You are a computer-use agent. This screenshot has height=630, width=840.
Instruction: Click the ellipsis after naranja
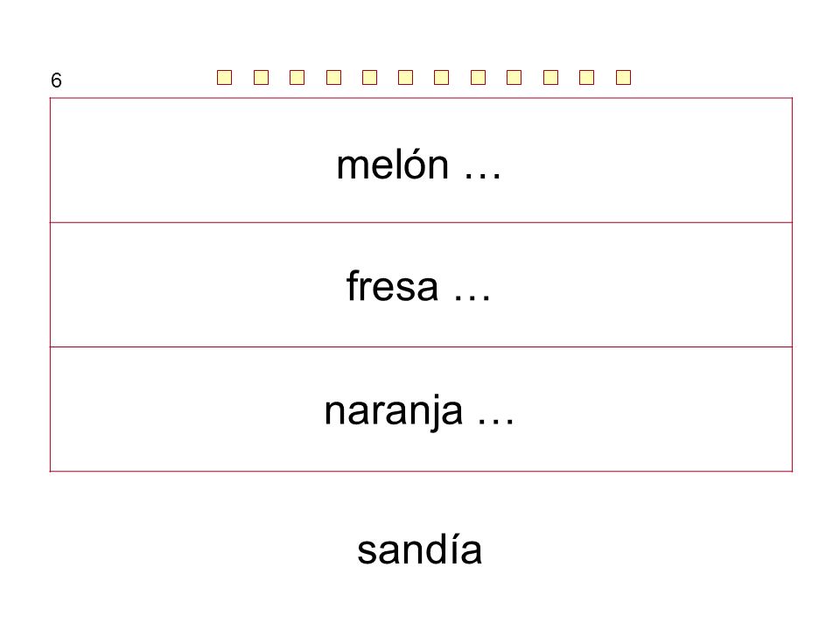[496, 421]
